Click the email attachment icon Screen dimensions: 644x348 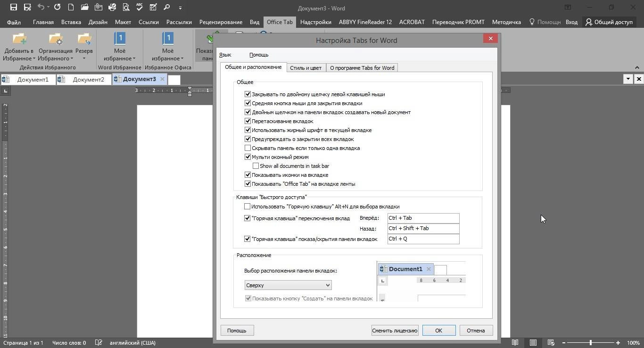[98, 8]
